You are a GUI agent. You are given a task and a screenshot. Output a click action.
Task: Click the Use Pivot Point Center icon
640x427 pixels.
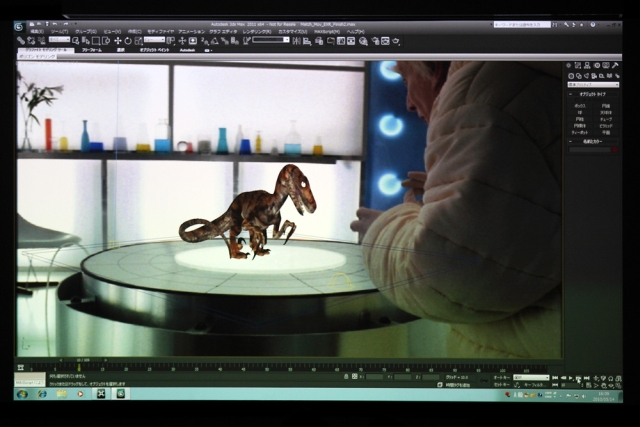171,40
